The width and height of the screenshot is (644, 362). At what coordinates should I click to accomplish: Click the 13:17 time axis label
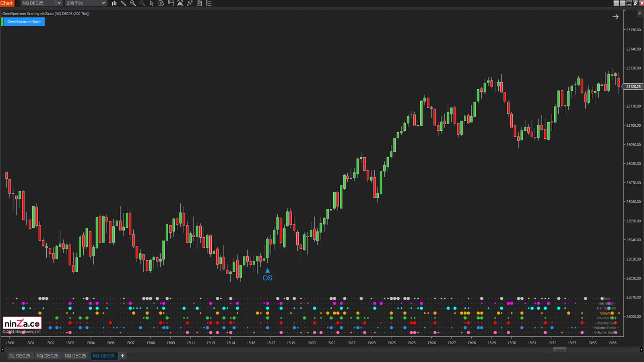(271, 343)
